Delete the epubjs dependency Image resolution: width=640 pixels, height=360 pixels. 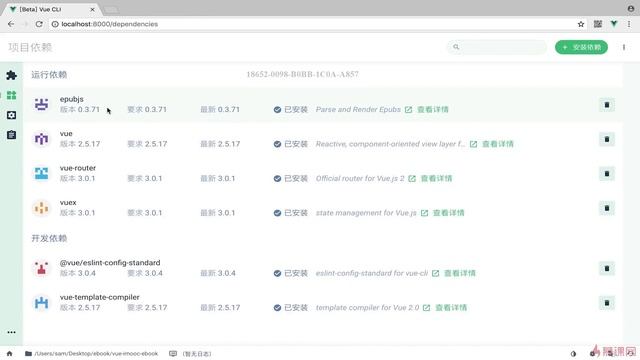[x=607, y=105]
